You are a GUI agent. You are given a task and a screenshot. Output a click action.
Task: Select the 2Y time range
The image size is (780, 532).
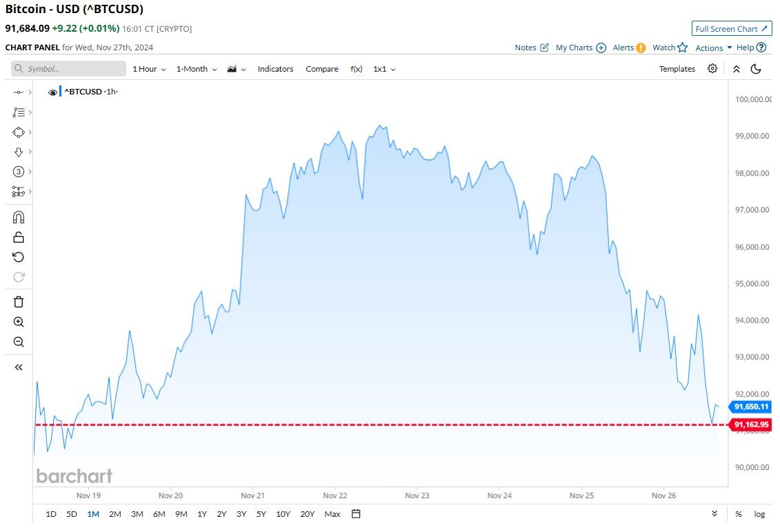221,514
